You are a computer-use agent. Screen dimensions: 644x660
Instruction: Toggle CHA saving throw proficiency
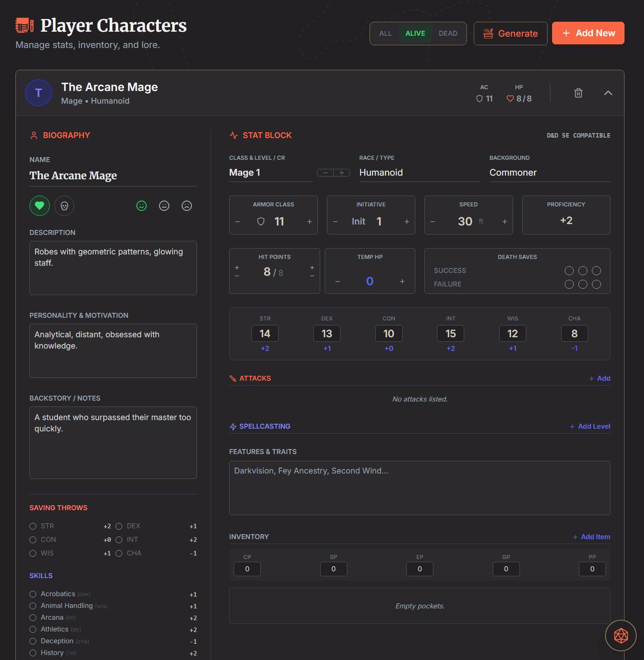click(119, 553)
